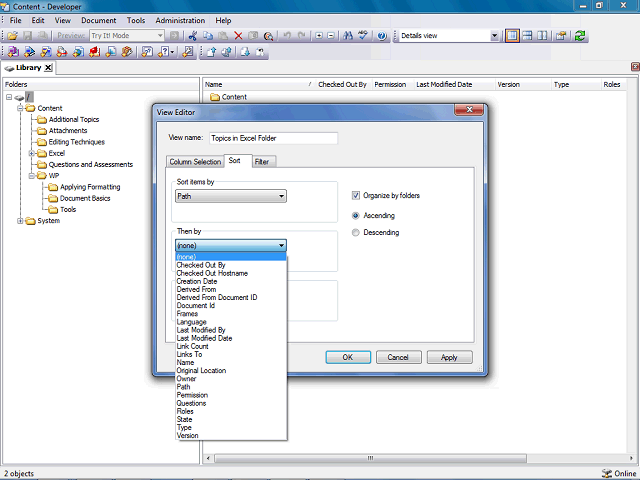
Task: Click the Check In up-arrow icon
Action: 211,52
